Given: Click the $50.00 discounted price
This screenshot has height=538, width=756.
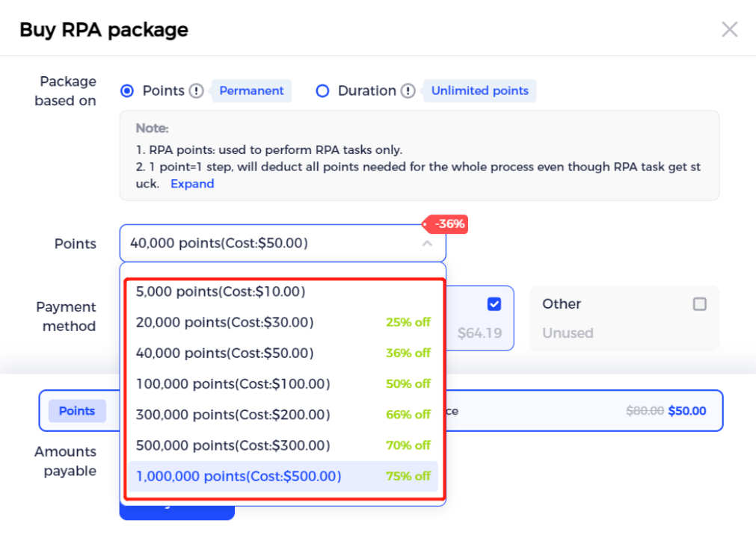Looking at the screenshot, I should 687,411.
